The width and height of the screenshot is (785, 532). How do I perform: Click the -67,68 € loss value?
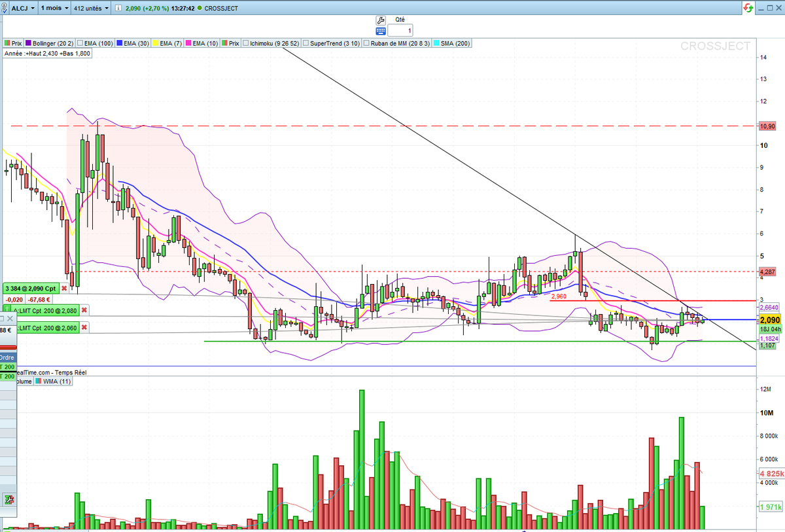click(x=38, y=298)
